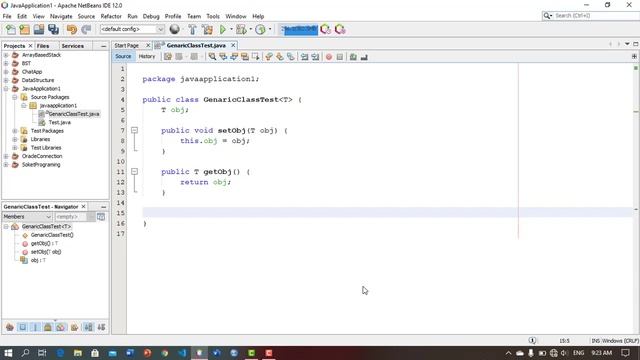Click the Find Selection magnifier editor icon

point(212,57)
